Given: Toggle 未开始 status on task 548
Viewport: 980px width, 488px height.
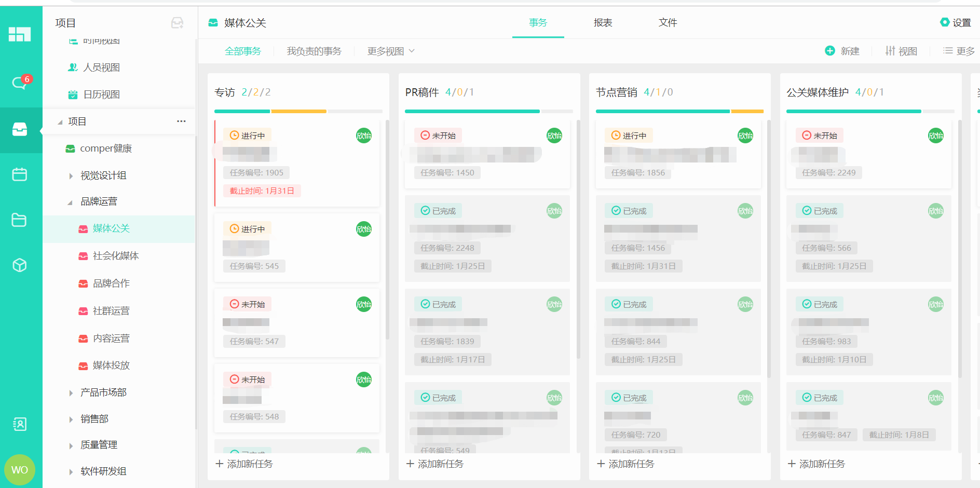Looking at the screenshot, I should [x=247, y=379].
